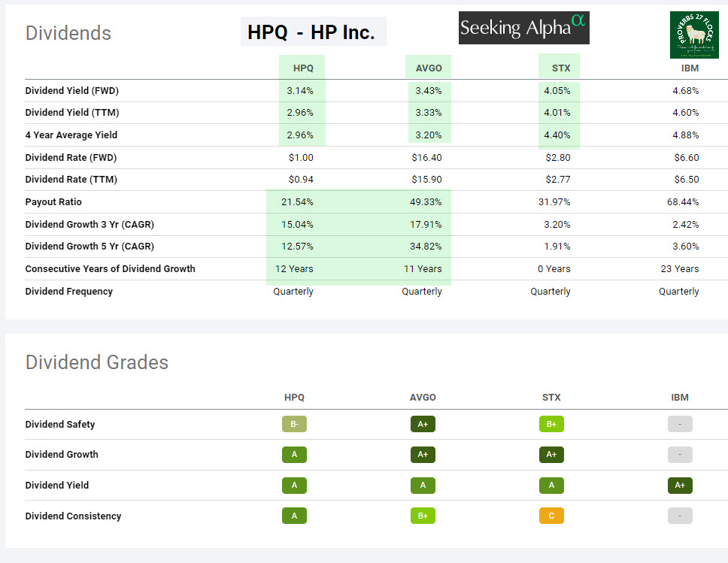This screenshot has height=563, width=728.
Task: Click STX's orange C Dividend Consistency badge
Action: [551, 516]
